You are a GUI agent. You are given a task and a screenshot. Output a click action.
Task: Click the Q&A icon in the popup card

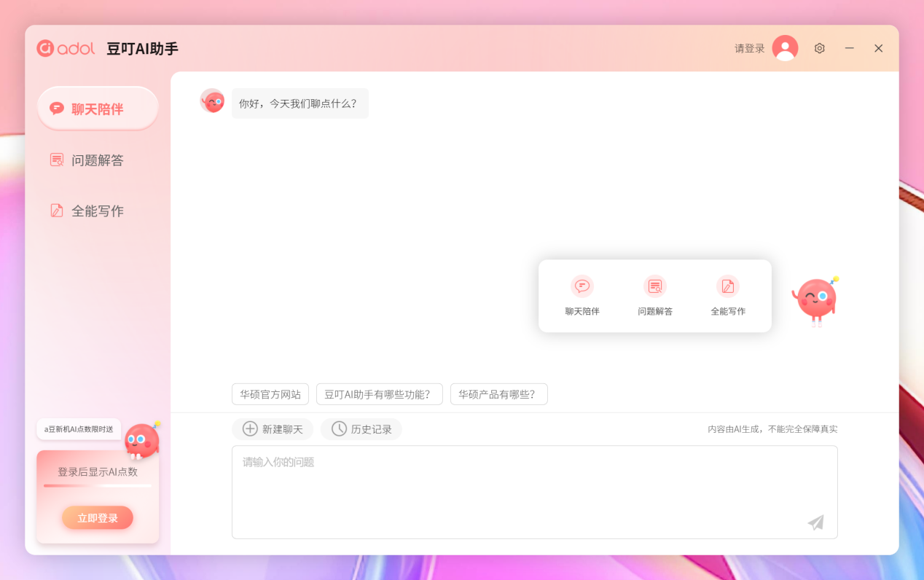(655, 286)
